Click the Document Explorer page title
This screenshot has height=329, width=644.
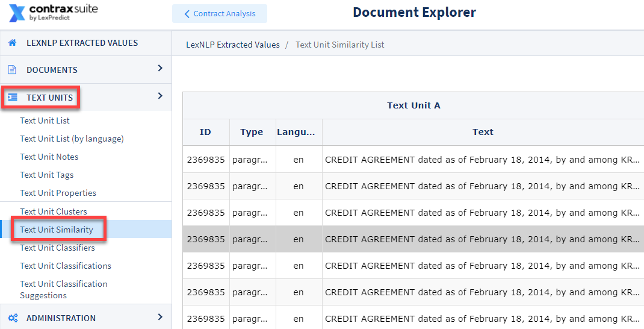click(415, 12)
